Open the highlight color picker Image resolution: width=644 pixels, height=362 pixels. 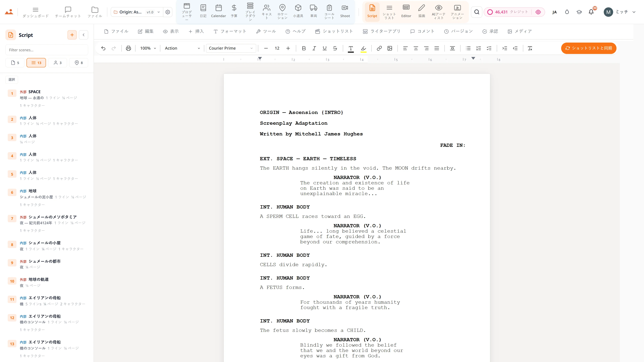pos(363,48)
